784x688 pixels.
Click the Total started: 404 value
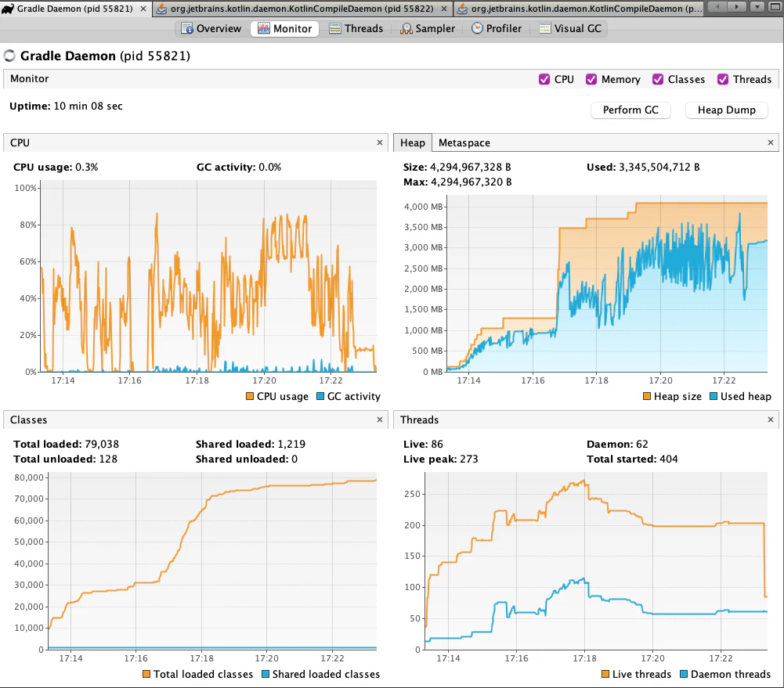coord(632,459)
